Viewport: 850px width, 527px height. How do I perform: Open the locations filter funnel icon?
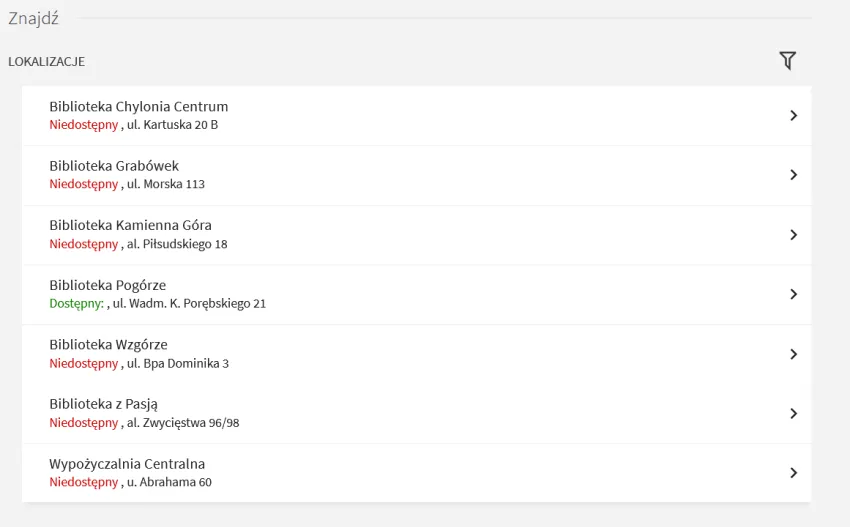pyautogui.click(x=787, y=61)
